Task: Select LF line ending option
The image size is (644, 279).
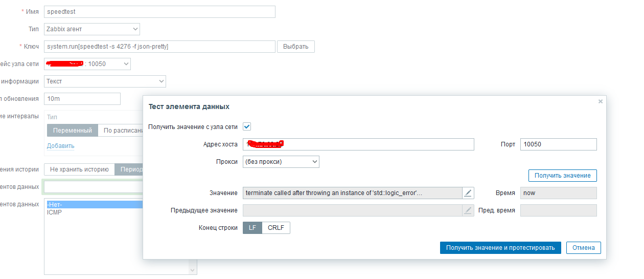Action: point(252,228)
